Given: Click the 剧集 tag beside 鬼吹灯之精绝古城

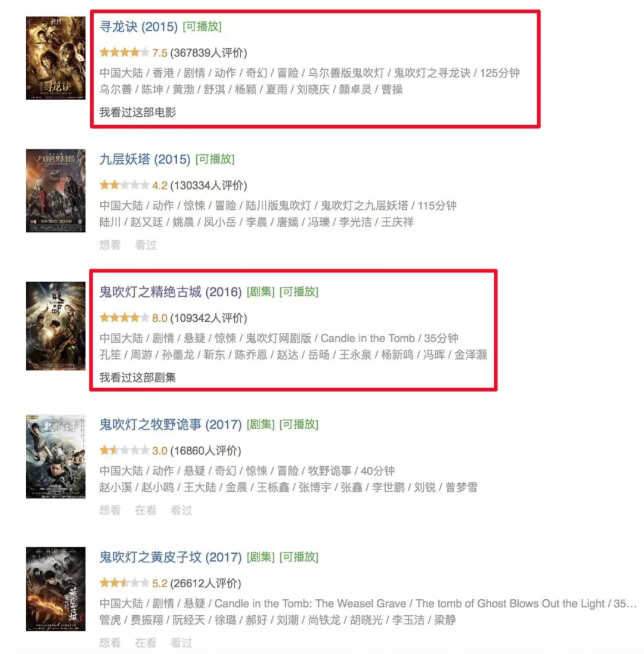Looking at the screenshot, I should pos(261,292).
